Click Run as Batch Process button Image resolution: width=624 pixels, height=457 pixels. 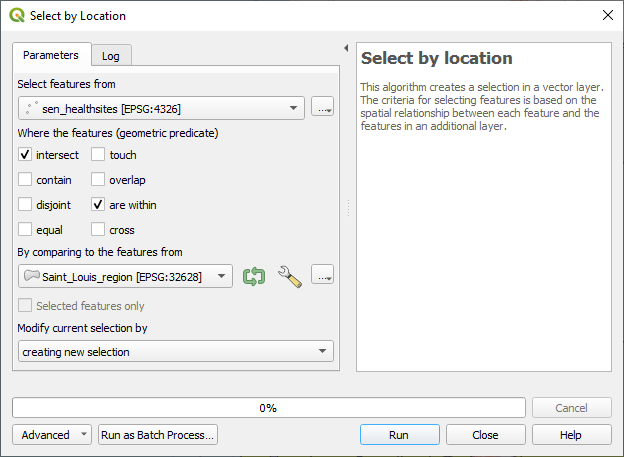[x=158, y=435]
